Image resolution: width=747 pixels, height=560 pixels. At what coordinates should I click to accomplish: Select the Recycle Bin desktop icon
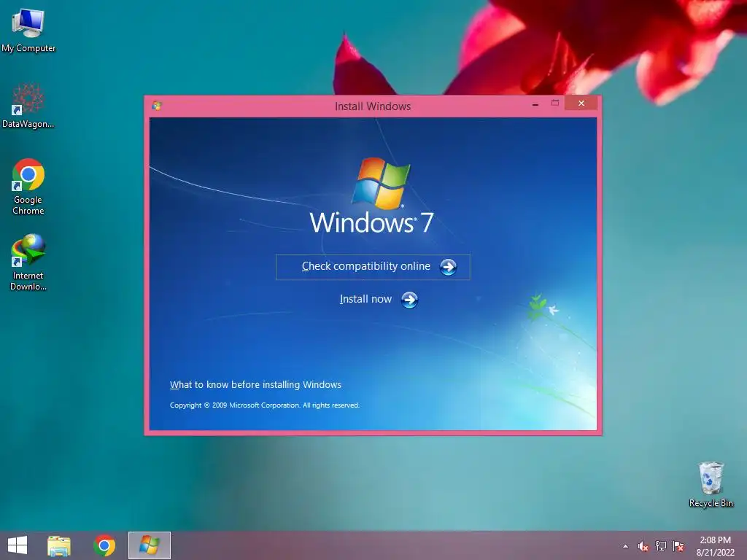click(x=711, y=484)
